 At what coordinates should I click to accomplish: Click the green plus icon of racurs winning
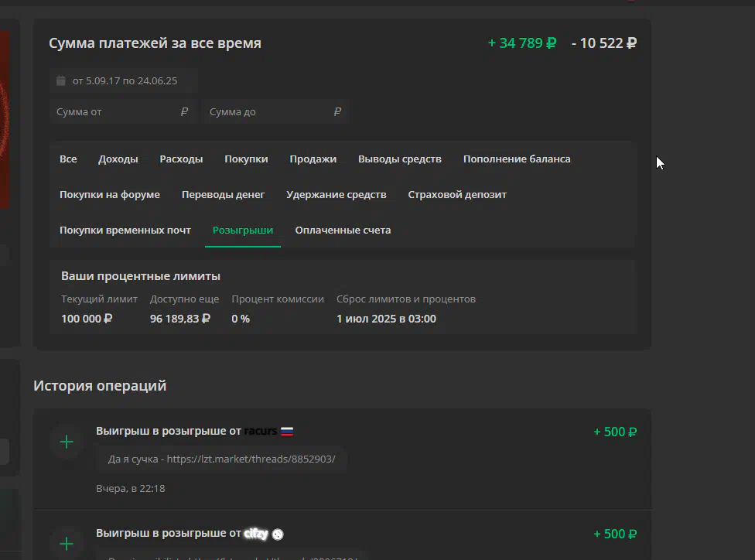pyautogui.click(x=67, y=442)
